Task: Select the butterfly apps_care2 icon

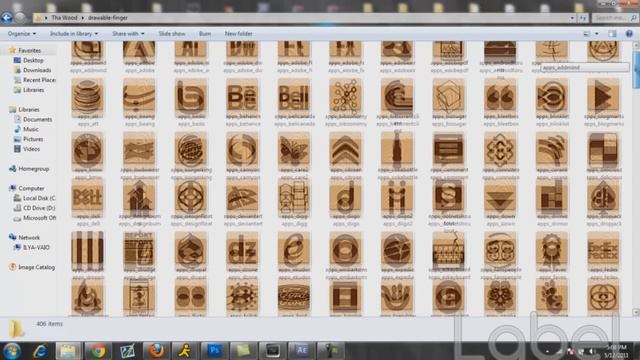Action: coord(293,150)
